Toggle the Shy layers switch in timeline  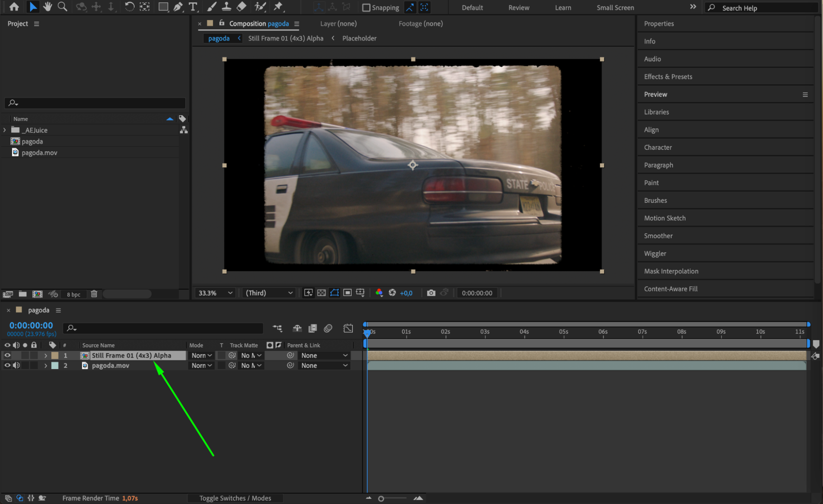[297, 328]
